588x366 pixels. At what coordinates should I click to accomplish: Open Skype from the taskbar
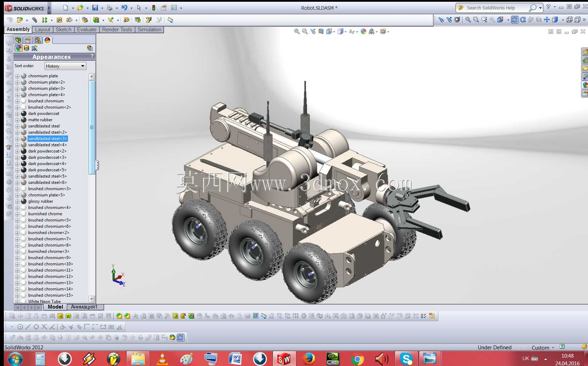pyautogui.click(x=406, y=359)
